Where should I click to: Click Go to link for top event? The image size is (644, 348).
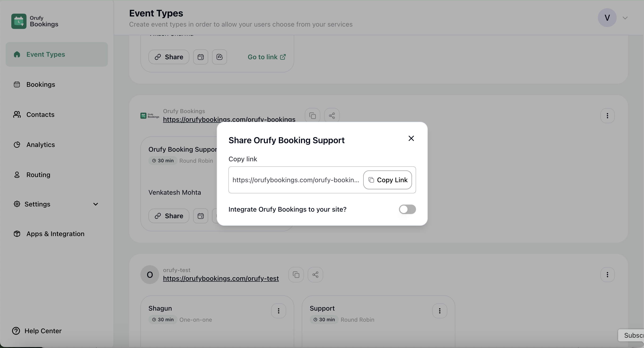click(266, 57)
